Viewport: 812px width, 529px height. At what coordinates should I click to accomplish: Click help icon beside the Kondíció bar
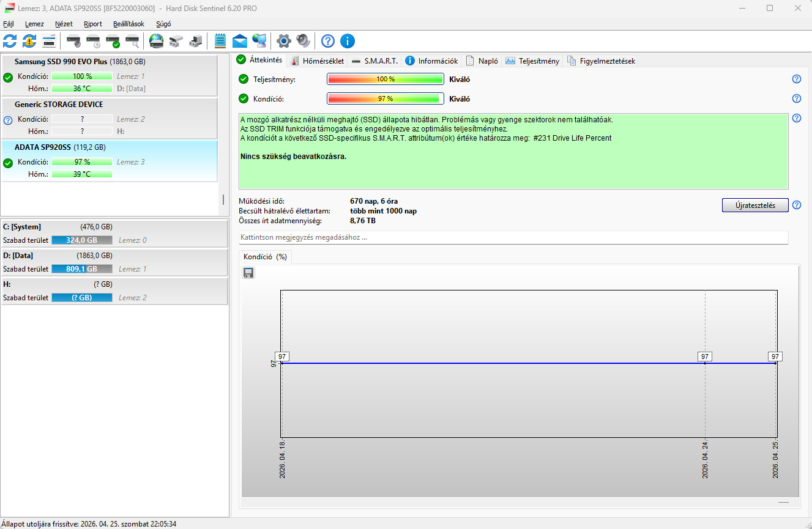pos(797,98)
